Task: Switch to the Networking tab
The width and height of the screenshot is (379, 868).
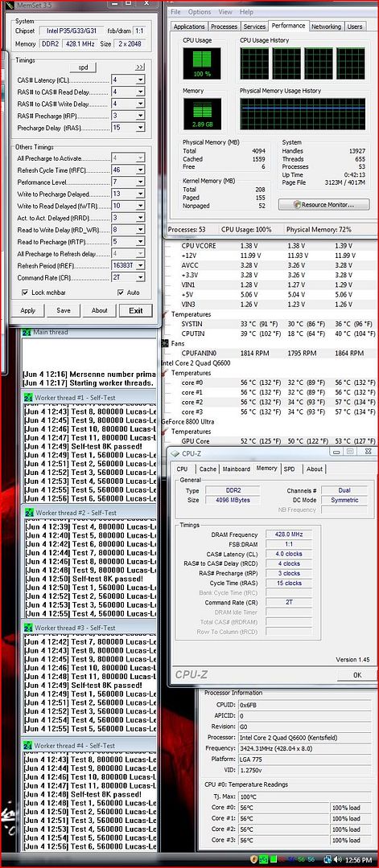Action: coord(326,27)
